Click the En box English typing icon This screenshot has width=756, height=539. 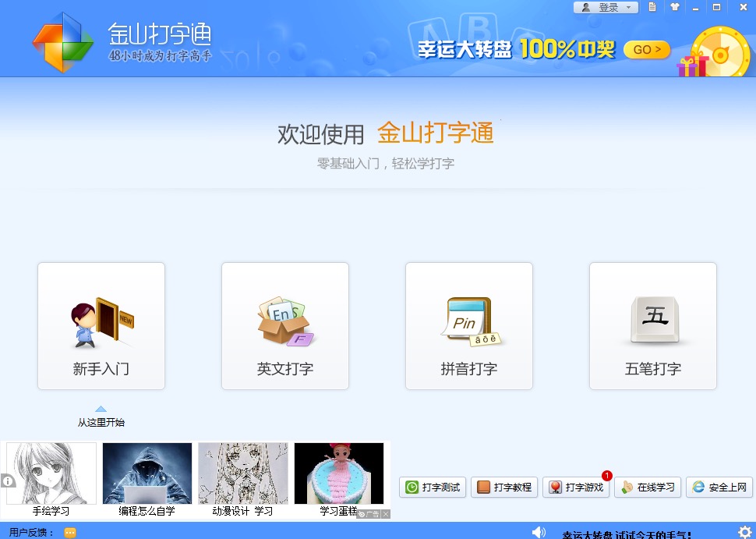click(x=285, y=321)
